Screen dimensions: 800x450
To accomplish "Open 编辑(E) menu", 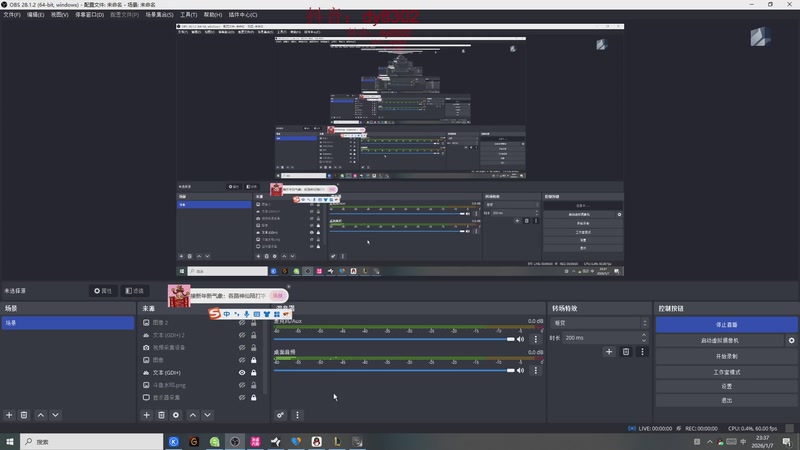I will pyautogui.click(x=35, y=15).
